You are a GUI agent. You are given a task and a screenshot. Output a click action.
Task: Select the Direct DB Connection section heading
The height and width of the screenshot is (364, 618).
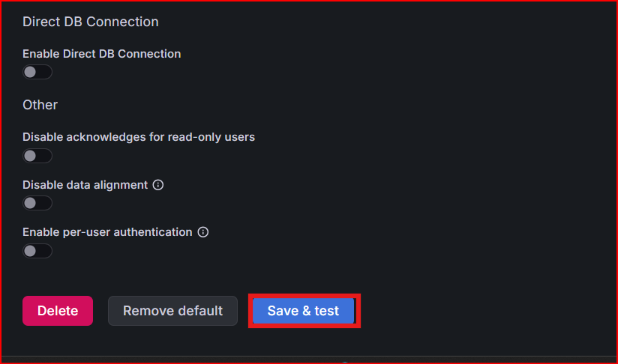point(91,22)
